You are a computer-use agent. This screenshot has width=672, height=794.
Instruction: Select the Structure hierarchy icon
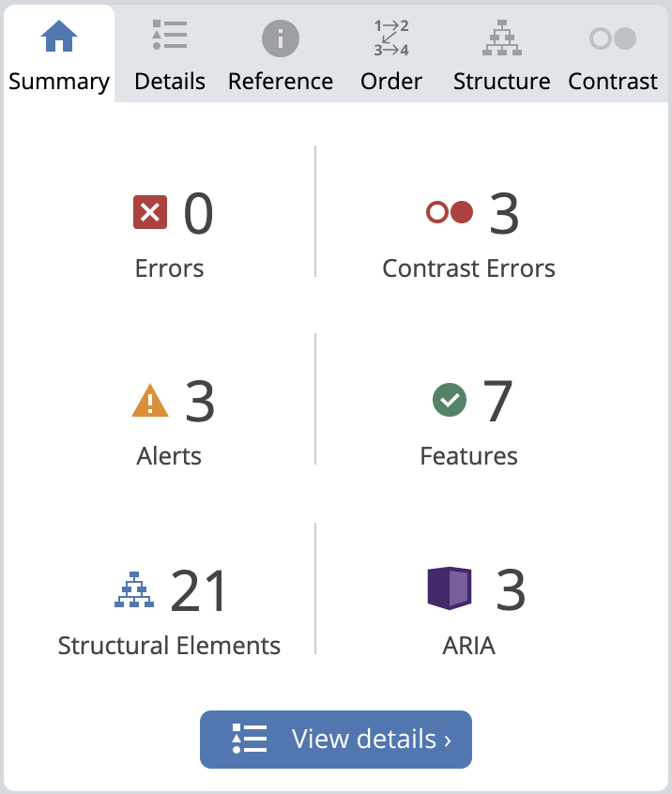(x=502, y=38)
